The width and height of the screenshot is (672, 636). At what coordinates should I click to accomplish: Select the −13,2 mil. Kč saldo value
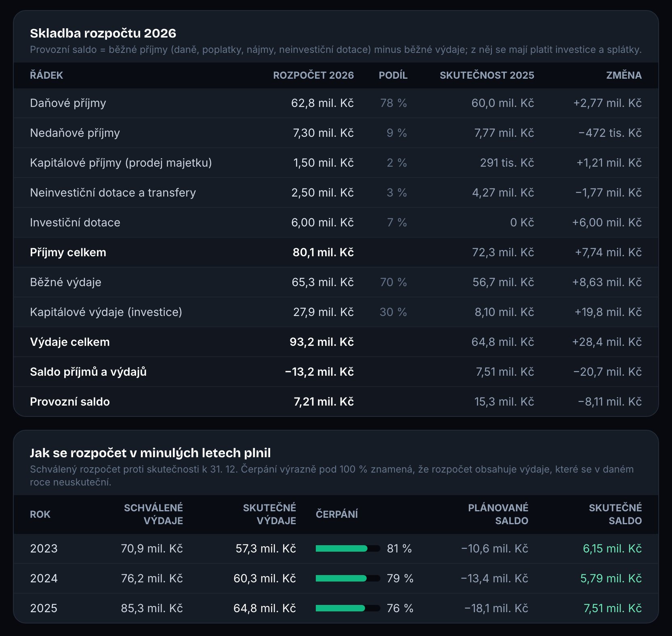(x=319, y=372)
